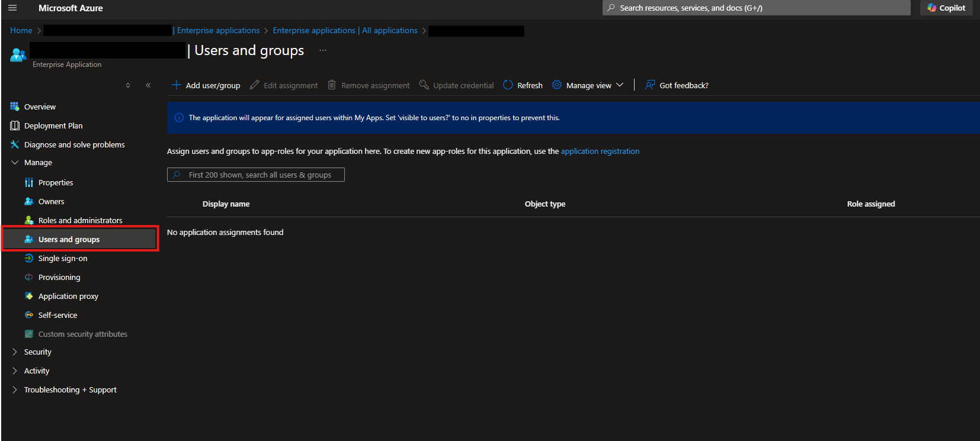980x441 pixels.
Task: Click the Microsoft Azure portal title
Action: tap(71, 8)
